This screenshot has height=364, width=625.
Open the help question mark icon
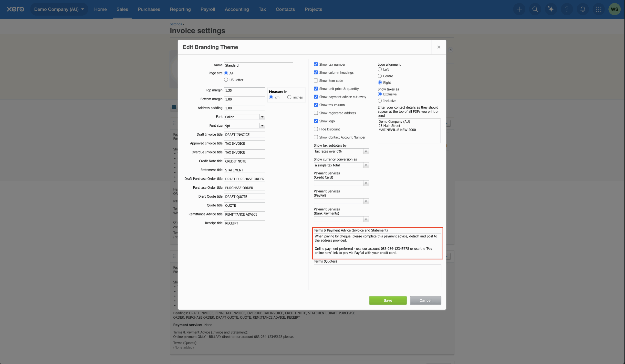tap(567, 9)
